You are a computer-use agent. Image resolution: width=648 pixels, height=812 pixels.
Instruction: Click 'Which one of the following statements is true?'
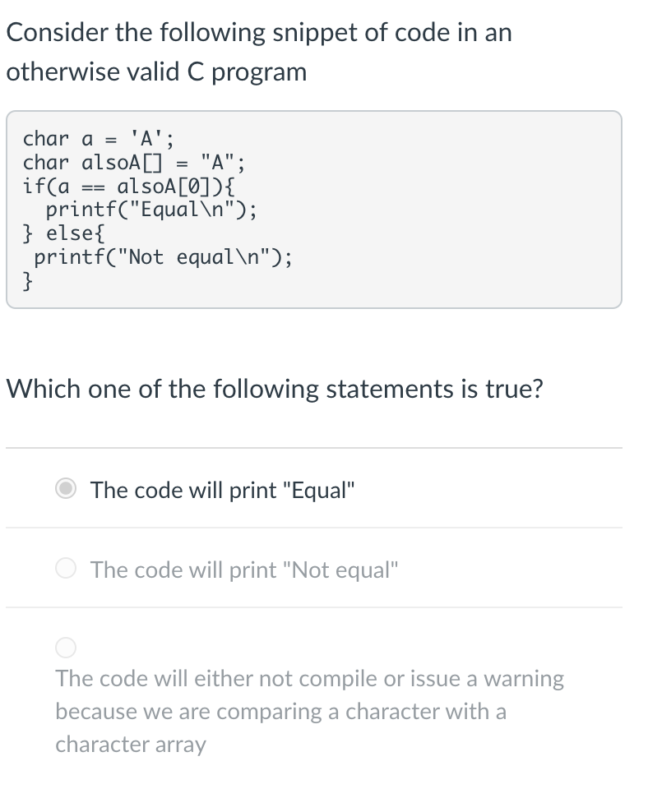point(275,389)
